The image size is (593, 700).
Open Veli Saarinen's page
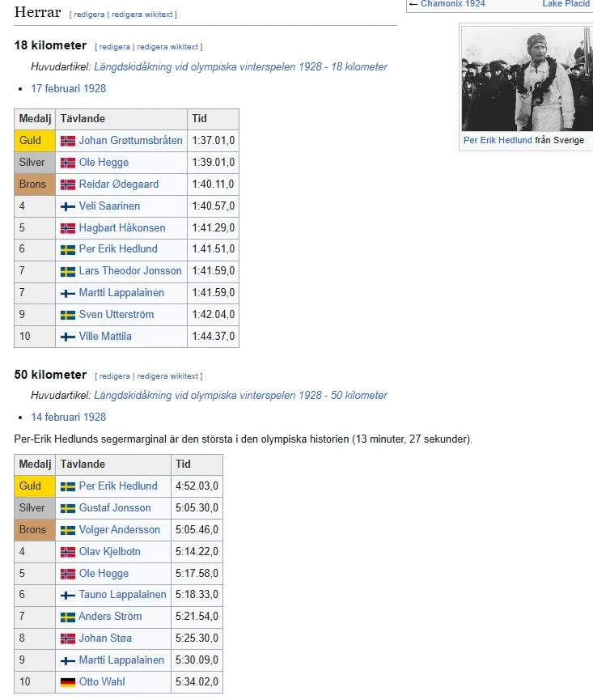(x=109, y=206)
